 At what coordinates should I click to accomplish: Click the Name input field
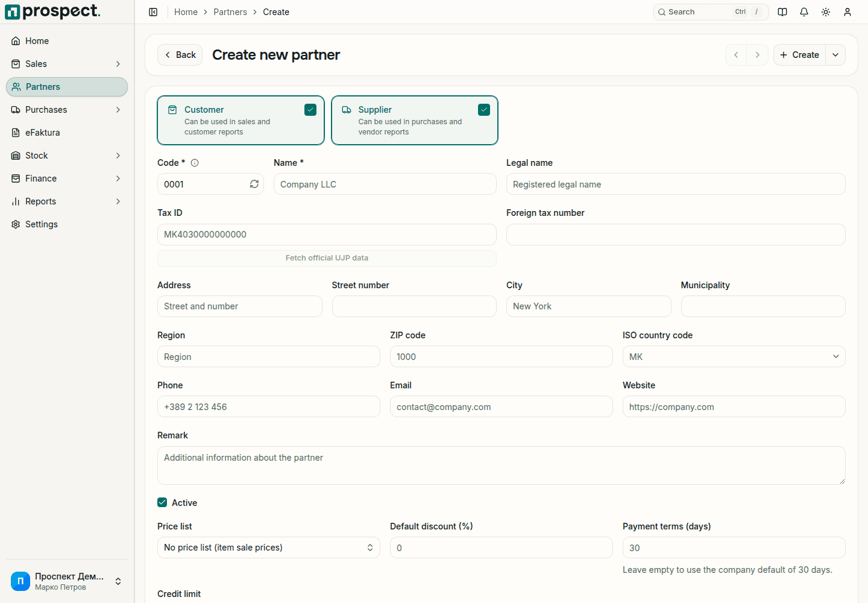point(385,184)
